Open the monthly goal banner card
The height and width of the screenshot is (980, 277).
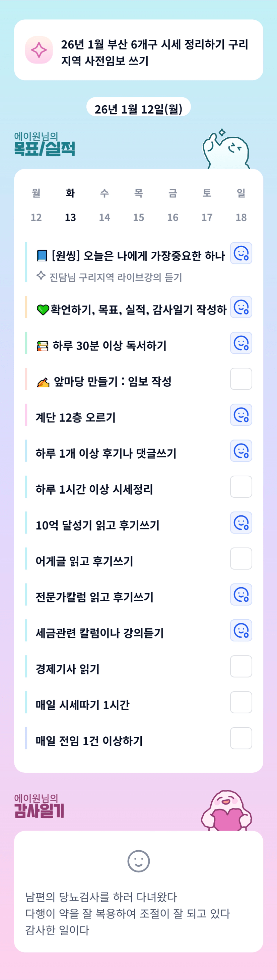(x=139, y=50)
